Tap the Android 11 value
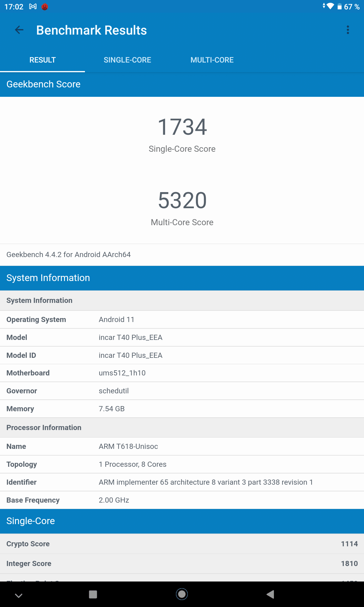 116,320
